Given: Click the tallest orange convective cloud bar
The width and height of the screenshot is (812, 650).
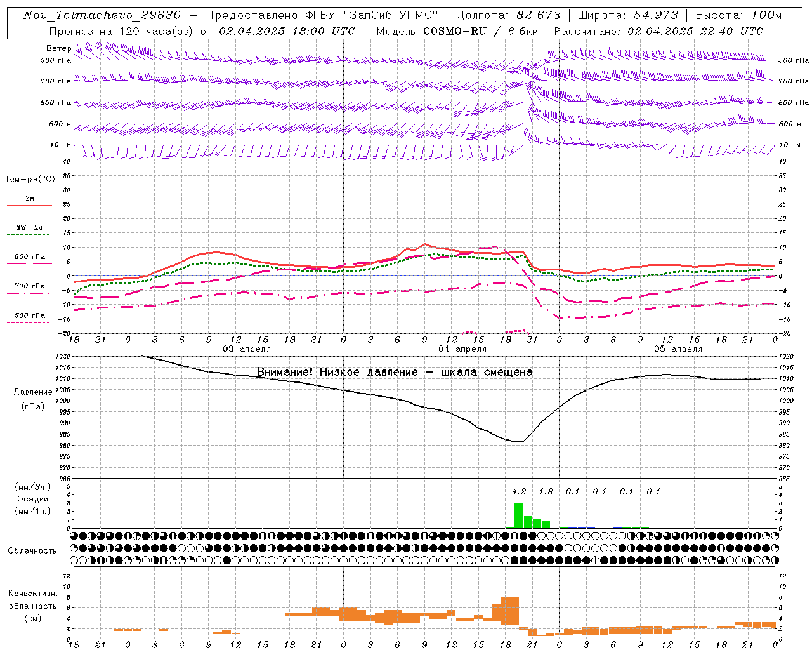Looking at the screenshot, I should (x=510, y=611).
